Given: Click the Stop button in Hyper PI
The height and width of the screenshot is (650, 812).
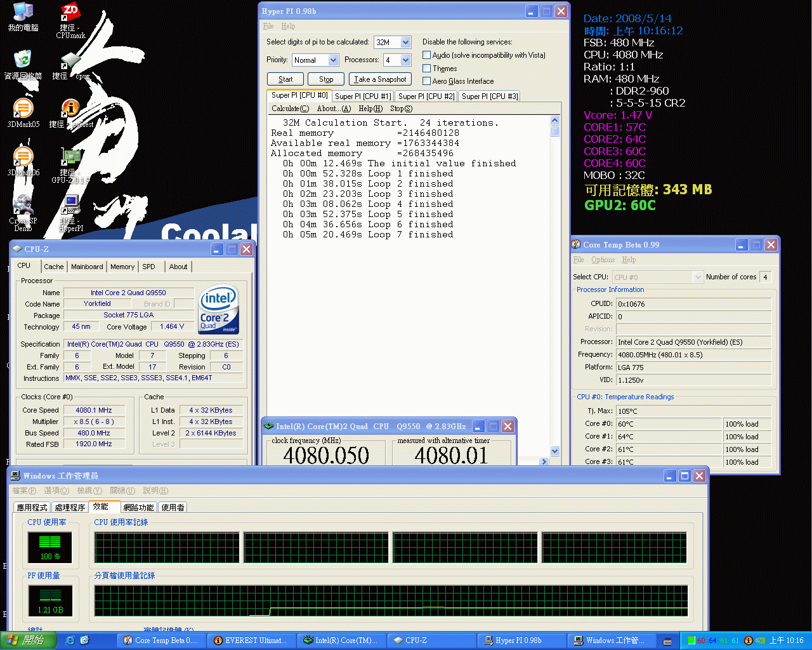Looking at the screenshot, I should point(326,79).
